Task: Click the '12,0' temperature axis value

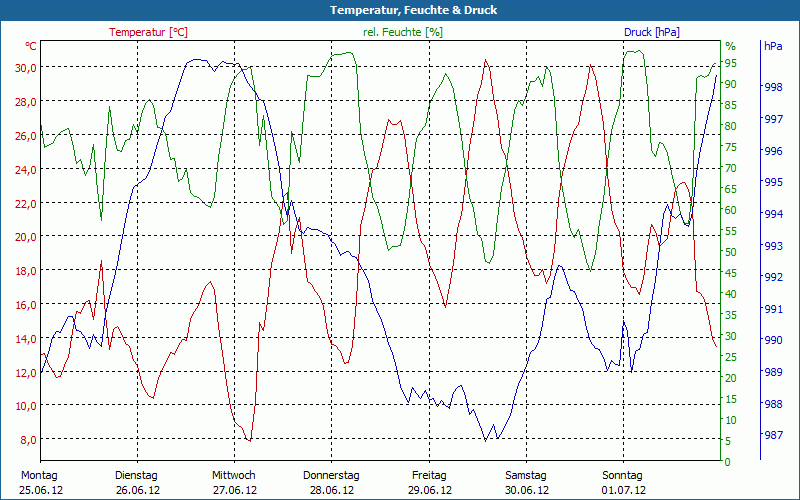Action: tap(26, 372)
